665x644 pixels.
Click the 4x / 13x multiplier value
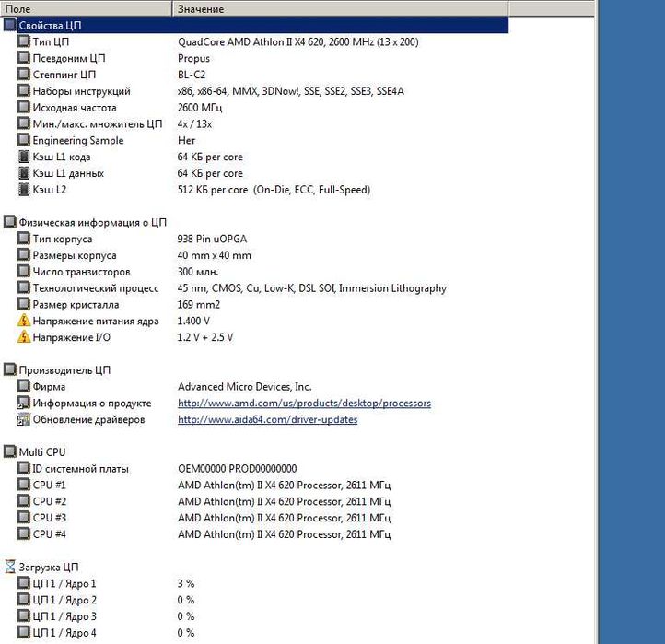coord(194,123)
